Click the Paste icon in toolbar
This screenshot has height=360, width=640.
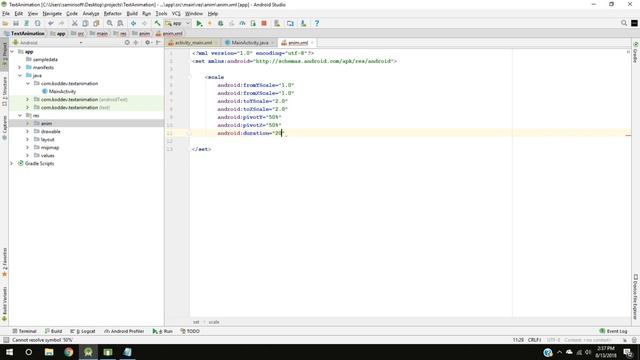pos(96,23)
